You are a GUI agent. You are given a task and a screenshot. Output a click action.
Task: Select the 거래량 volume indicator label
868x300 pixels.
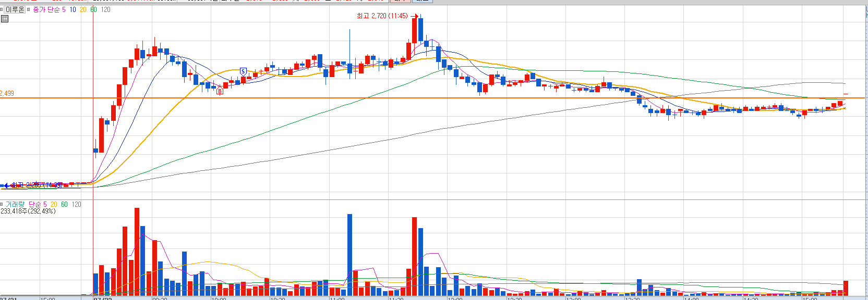15,204
